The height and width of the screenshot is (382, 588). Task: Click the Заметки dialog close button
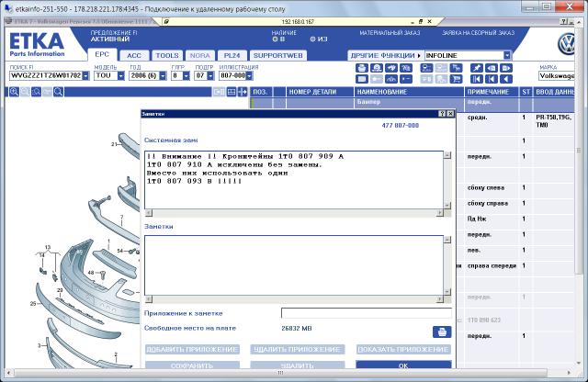click(x=450, y=114)
